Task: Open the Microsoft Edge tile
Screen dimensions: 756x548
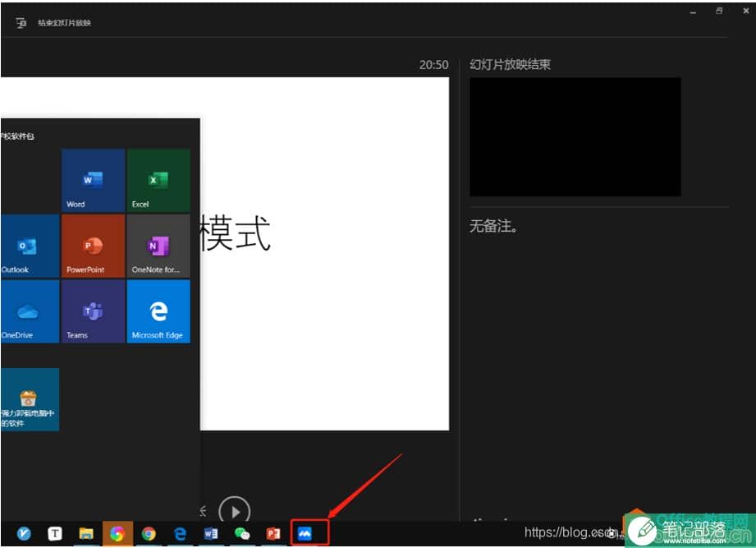Action: point(158,311)
